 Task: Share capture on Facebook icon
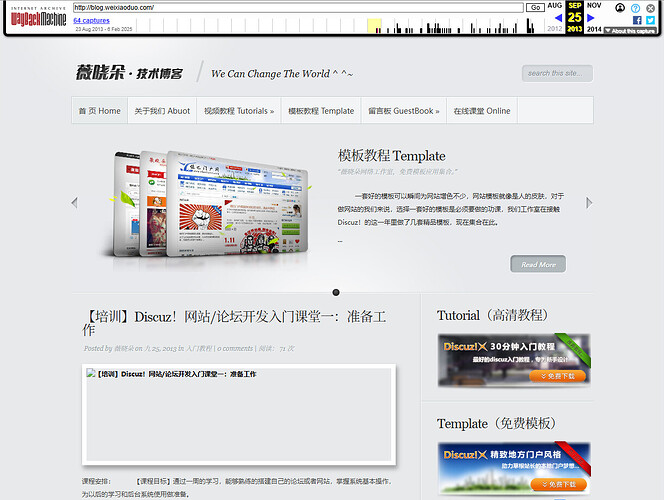(637, 20)
